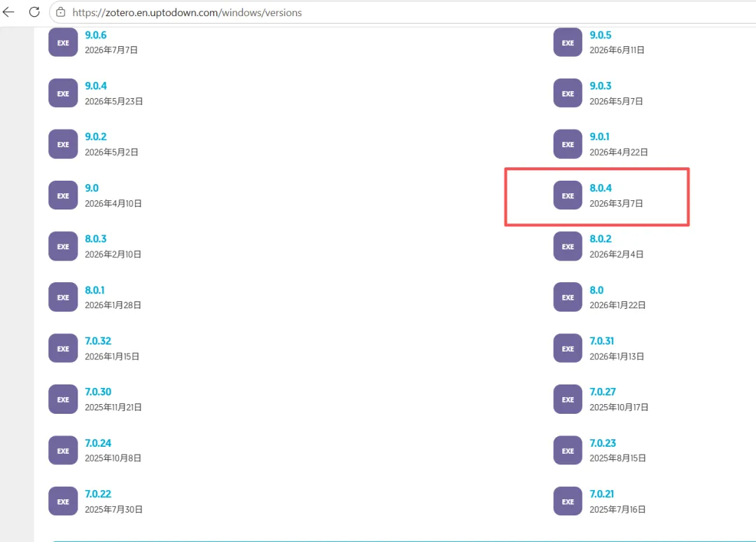Open version 8.0 download link
756x542 pixels.
596,290
